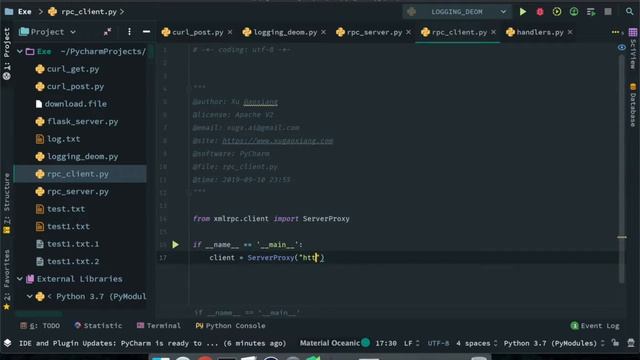Image resolution: width=640 pixels, height=360 pixels.
Task: Collapse External Libraries node
Action: [20, 279]
